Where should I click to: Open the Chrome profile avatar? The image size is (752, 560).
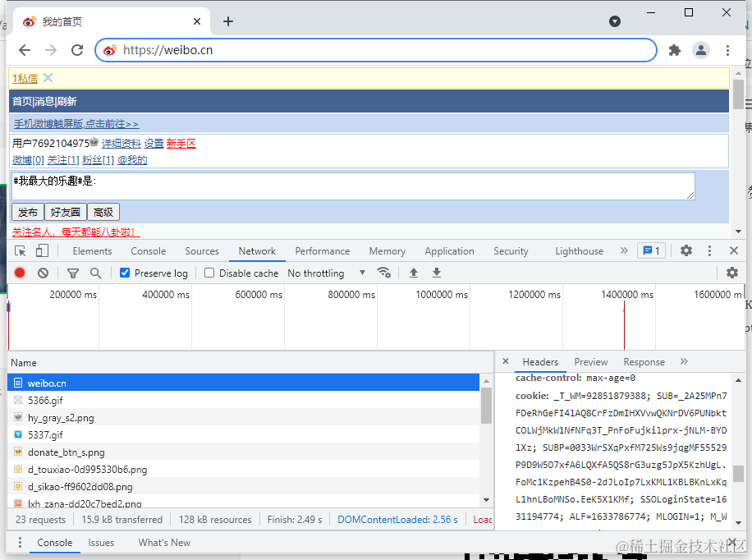(700, 50)
